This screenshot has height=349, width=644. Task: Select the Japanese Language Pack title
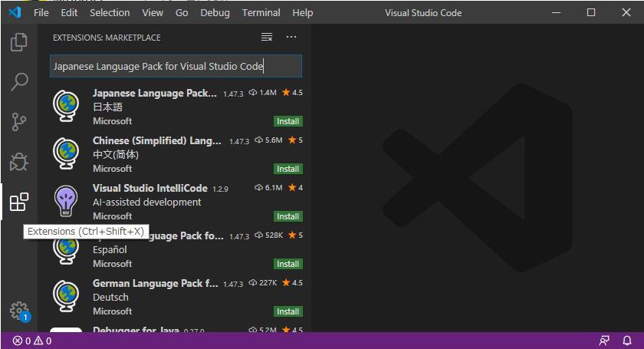coord(154,94)
